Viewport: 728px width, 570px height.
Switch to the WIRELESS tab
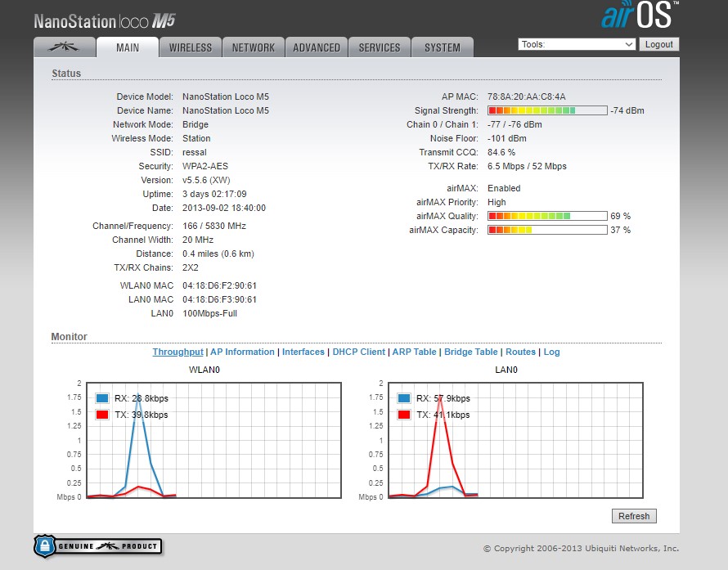coord(191,47)
